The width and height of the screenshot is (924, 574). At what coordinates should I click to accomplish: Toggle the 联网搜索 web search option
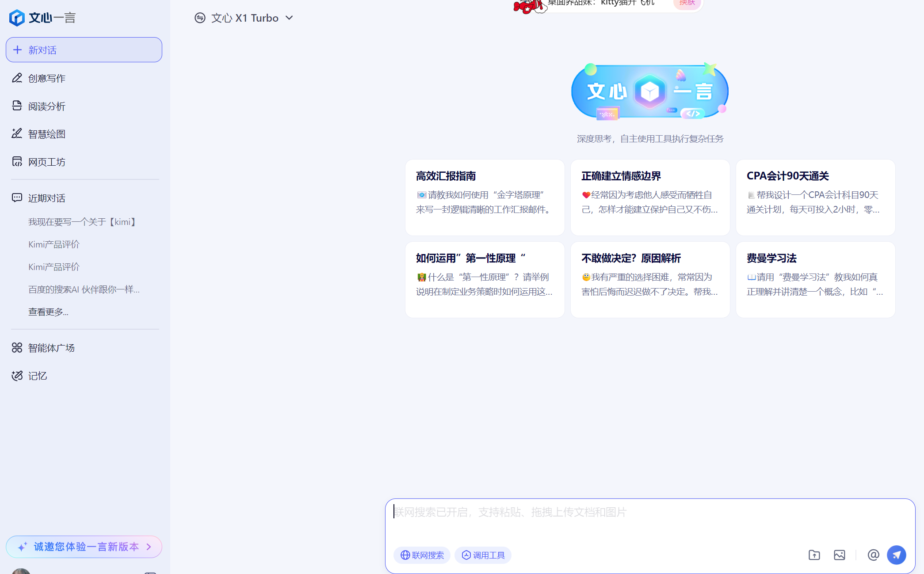click(x=422, y=555)
